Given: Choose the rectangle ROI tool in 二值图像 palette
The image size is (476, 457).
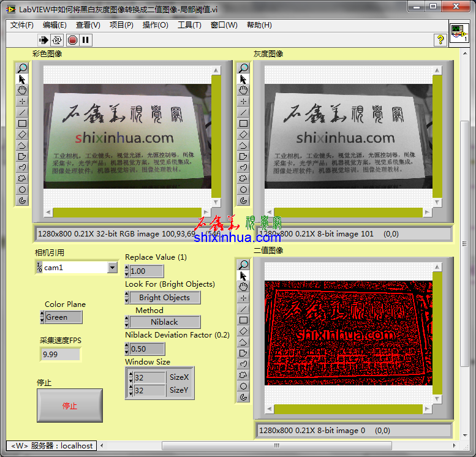Looking at the screenshot, I should click(243, 320).
